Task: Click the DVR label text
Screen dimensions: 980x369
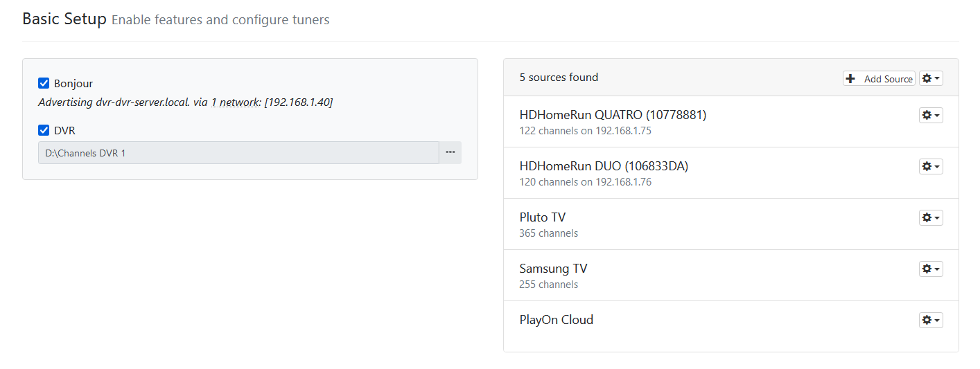Action: click(x=64, y=130)
